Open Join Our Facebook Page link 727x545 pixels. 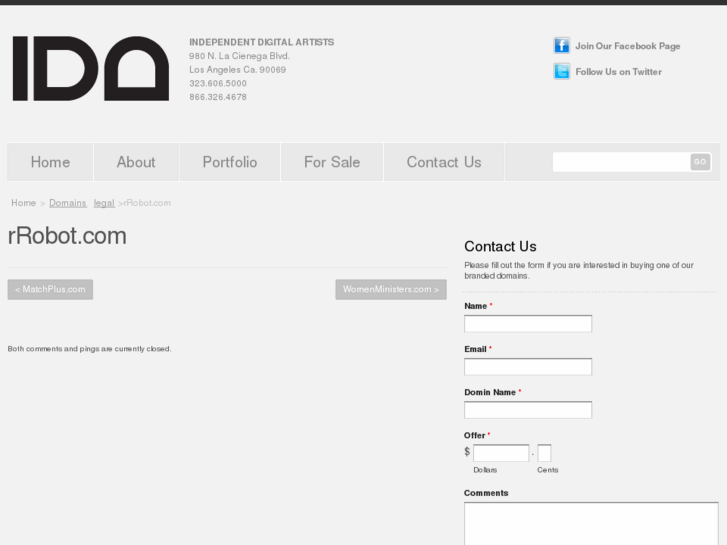627,46
